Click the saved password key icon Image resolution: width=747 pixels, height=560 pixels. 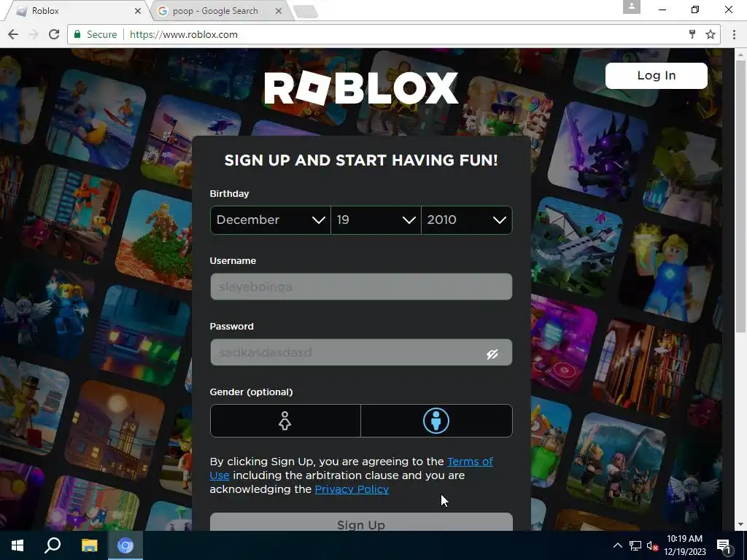(x=692, y=34)
